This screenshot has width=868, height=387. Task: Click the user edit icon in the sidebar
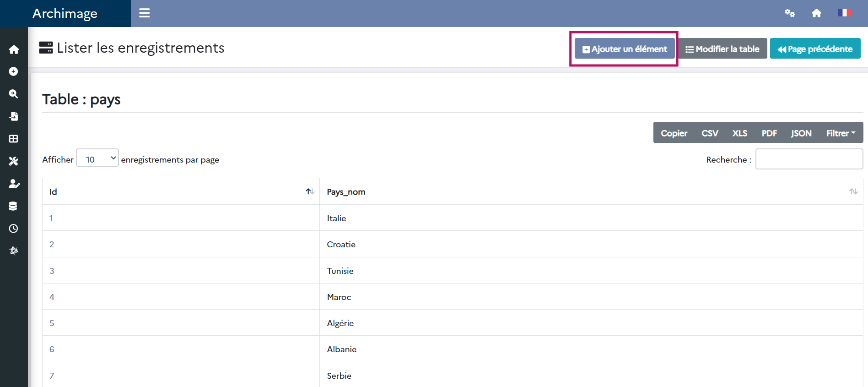(14, 184)
